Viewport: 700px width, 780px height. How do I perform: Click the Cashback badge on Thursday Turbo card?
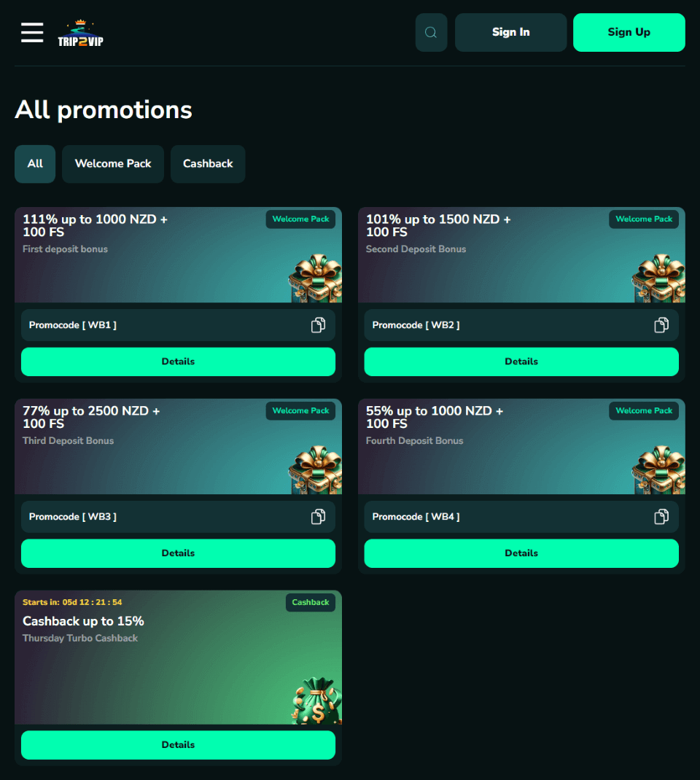pyautogui.click(x=310, y=602)
